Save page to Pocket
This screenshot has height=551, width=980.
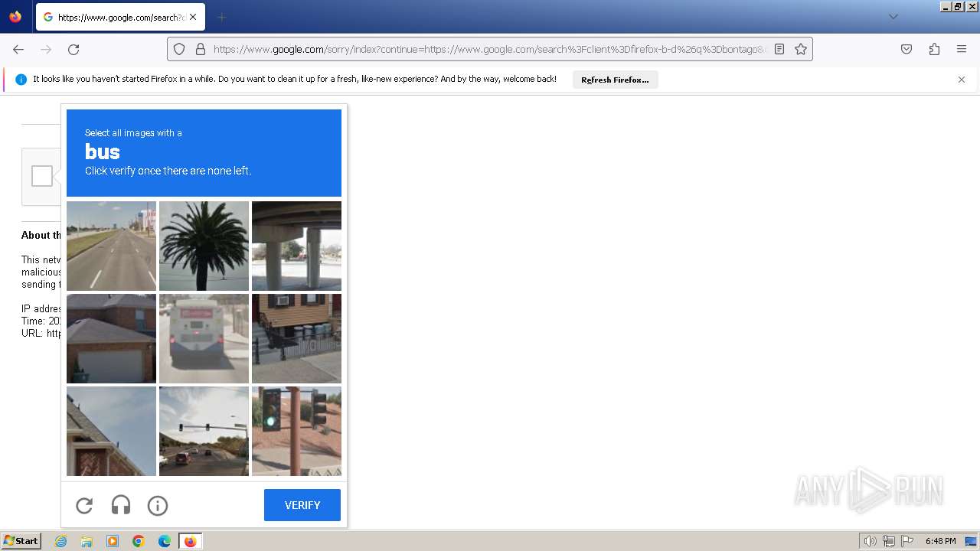[x=906, y=49]
